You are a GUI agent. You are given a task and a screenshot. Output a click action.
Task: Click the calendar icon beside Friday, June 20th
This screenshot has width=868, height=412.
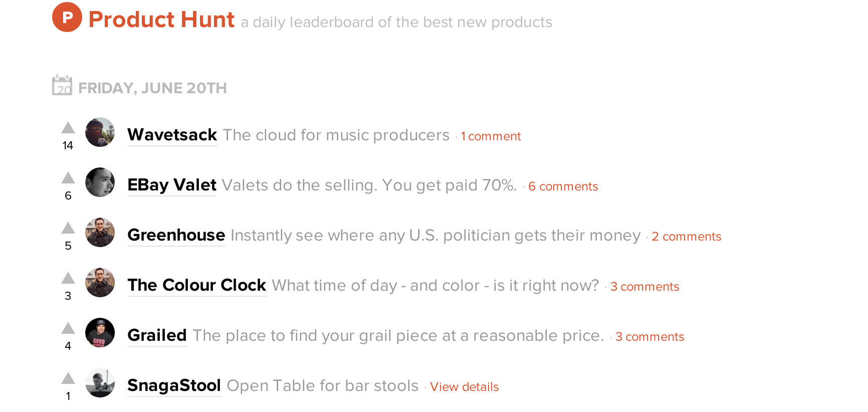click(x=62, y=86)
